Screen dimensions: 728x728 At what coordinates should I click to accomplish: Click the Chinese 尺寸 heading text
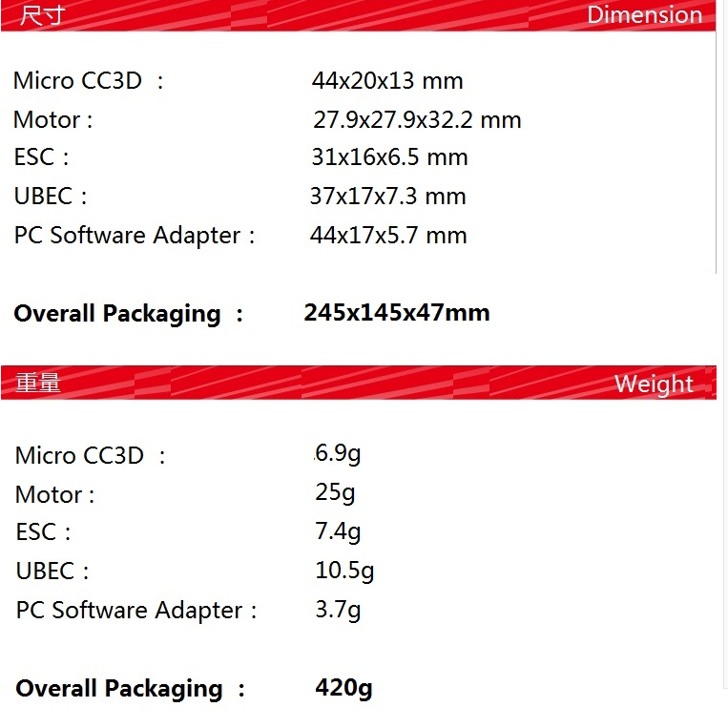(x=42, y=15)
